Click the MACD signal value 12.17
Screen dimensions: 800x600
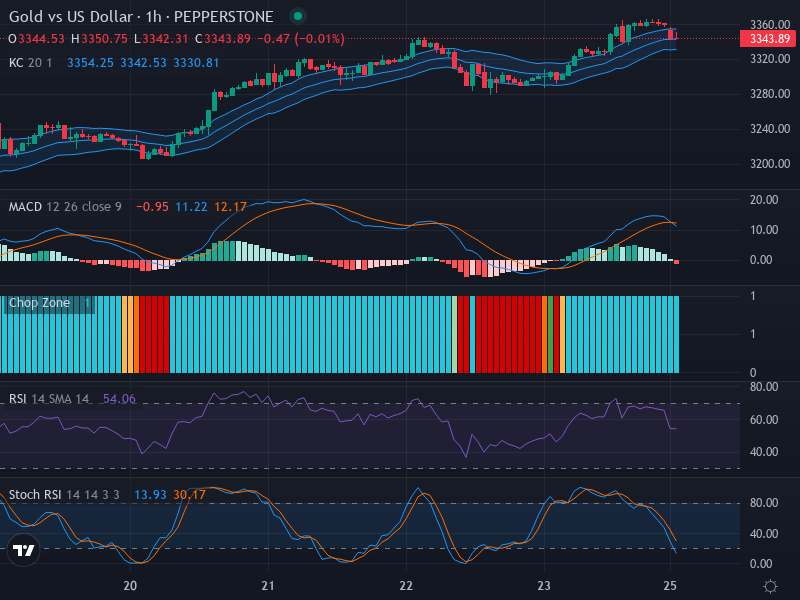(230, 207)
